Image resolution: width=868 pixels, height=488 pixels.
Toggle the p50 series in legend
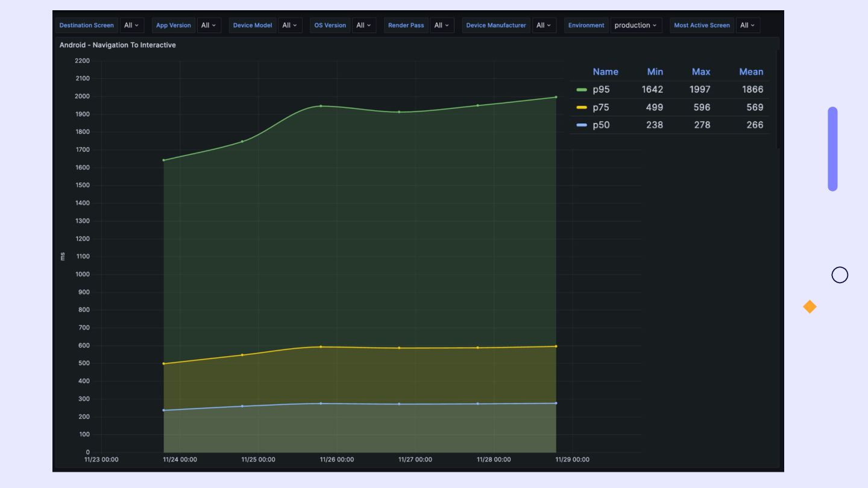(601, 125)
